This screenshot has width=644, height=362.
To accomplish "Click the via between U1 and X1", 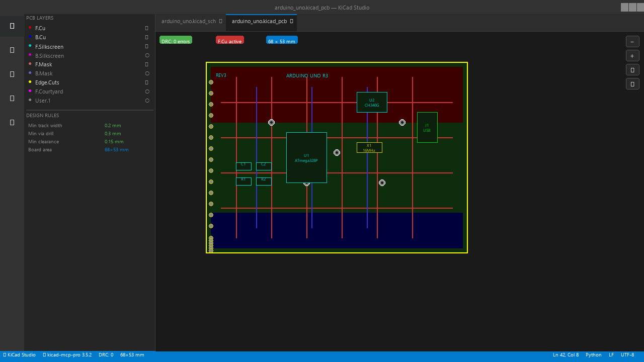I will [x=337, y=152].
